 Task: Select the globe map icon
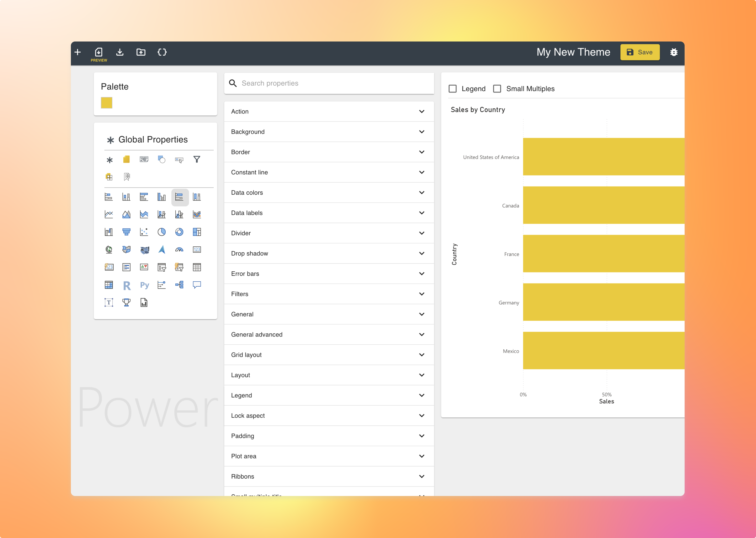[109, 250]
